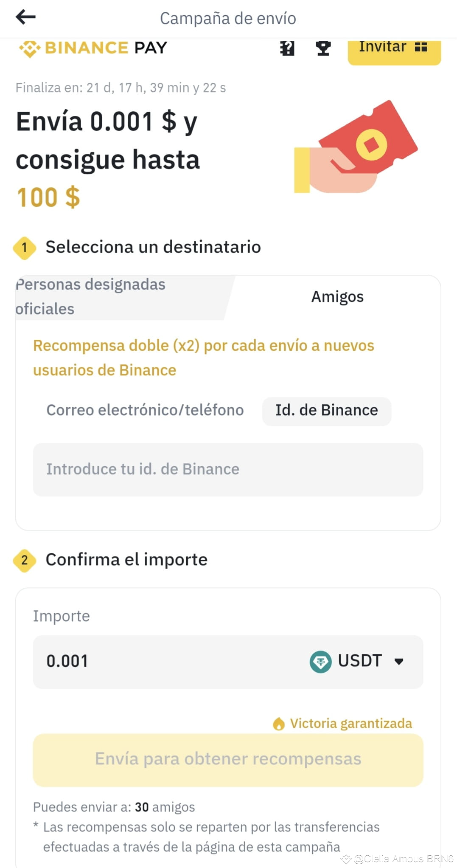Tap the red envelope hand illustration
457x868 pixels.
tap(356, 147)
